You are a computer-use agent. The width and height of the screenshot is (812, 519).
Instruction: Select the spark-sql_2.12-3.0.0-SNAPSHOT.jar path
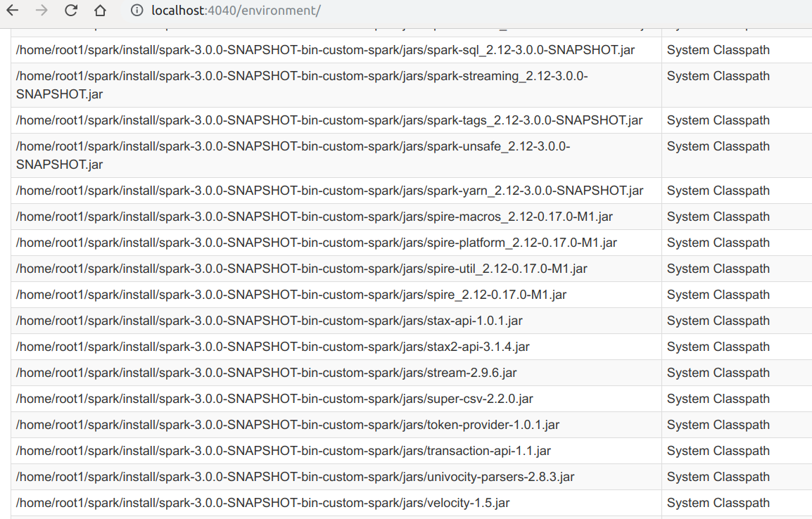(x=325, y=50)
